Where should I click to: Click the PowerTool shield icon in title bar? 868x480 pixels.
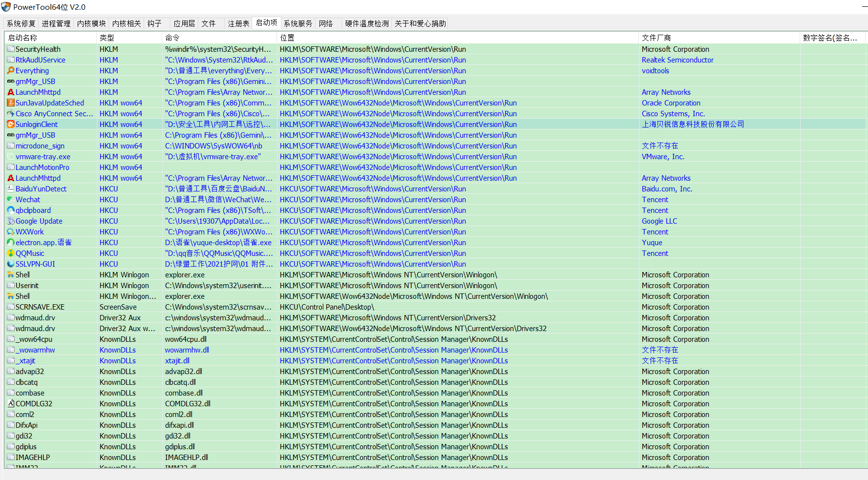click(x=6, y=7)
